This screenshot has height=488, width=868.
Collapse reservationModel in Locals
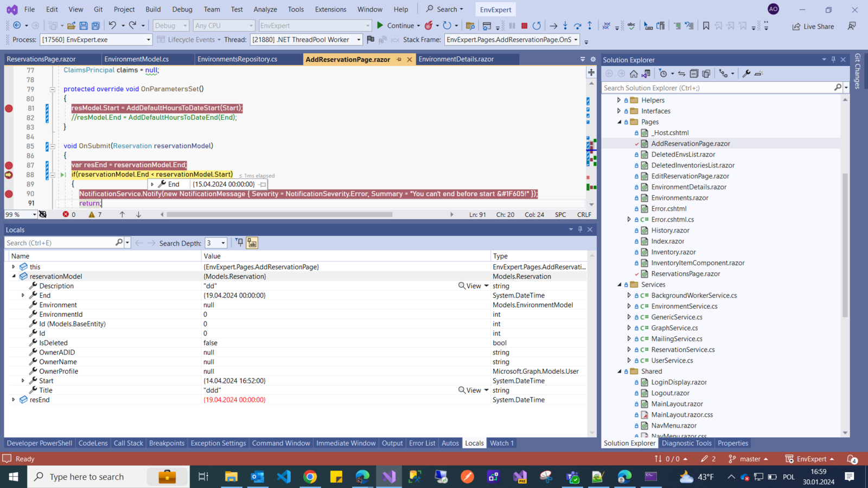(14, 277)
